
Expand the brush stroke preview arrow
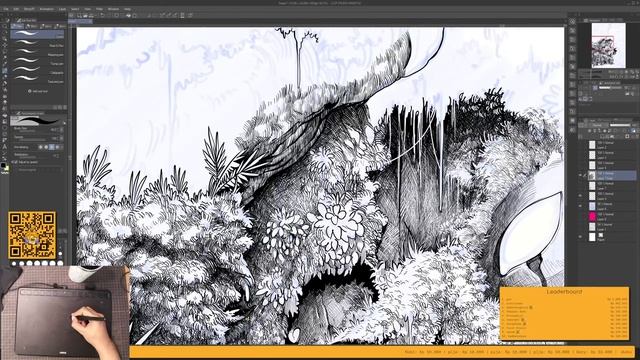pos(64,123)
